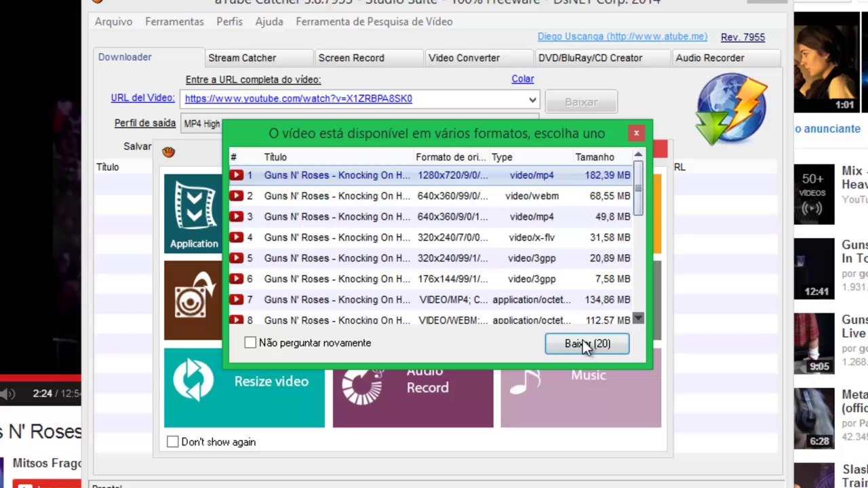Screen dimensions: 868x488
Task: Close the format selection dialog
Action: tap(636, 134)
